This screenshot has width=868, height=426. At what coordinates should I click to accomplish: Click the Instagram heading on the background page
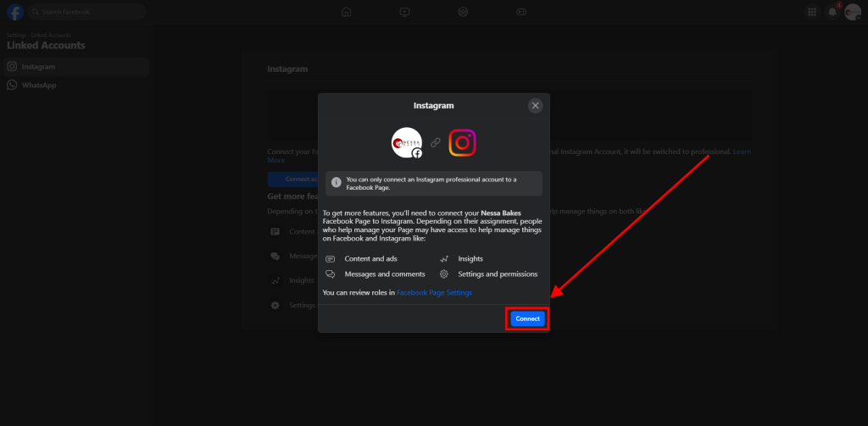[x=287, y=69]
